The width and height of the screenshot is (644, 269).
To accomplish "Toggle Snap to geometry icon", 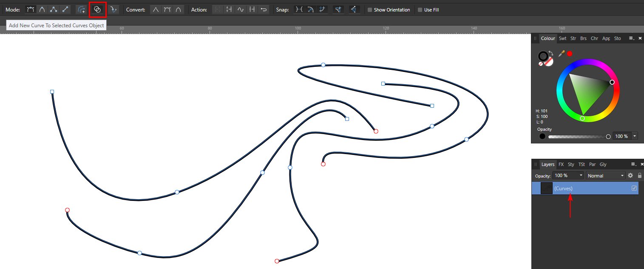I will [x=311, y=9].
